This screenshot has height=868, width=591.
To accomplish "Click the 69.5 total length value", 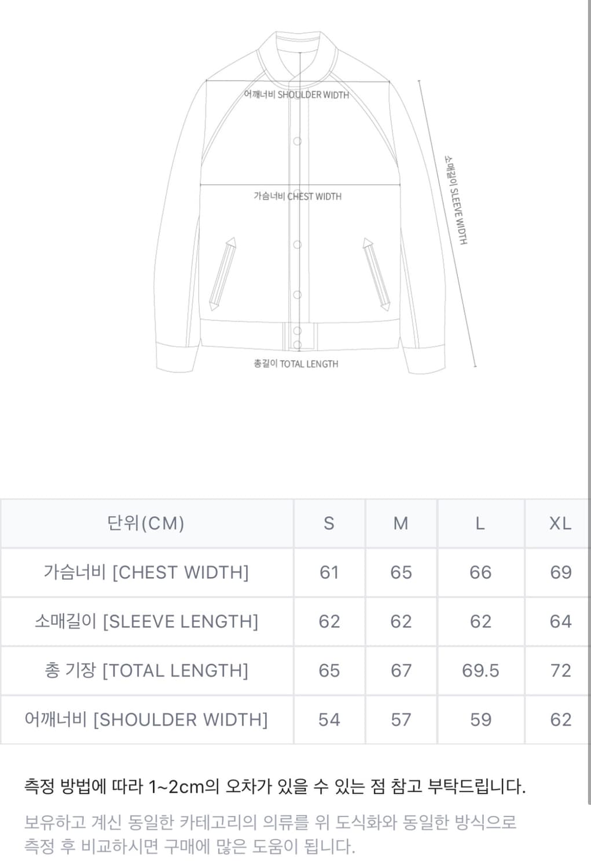I will [x=480, y=671].
